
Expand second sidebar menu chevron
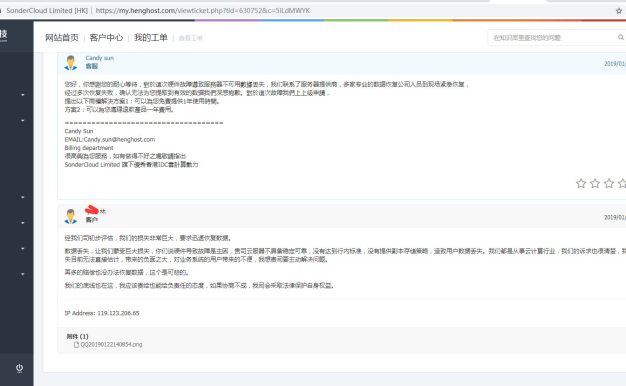(x=22, y=120)
